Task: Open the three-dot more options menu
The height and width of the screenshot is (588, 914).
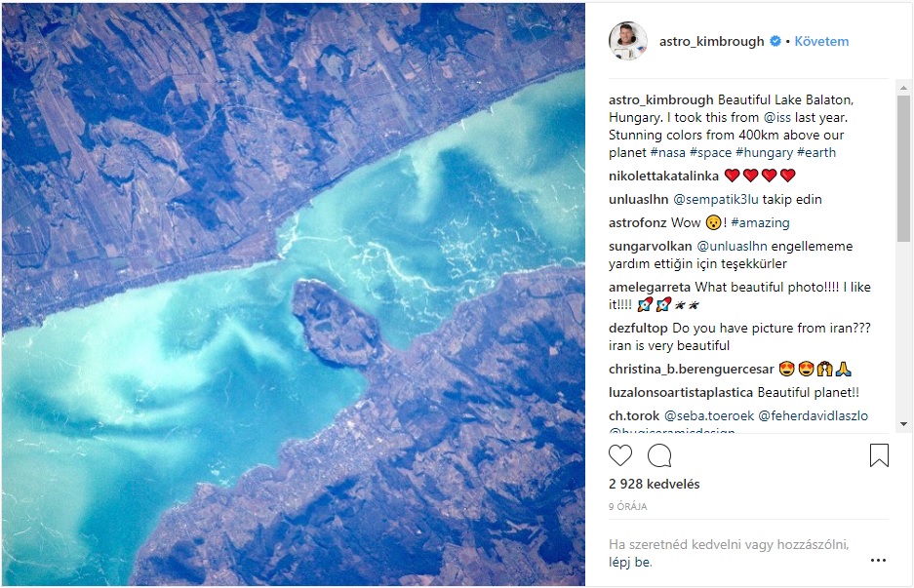Action: point(878,560)
